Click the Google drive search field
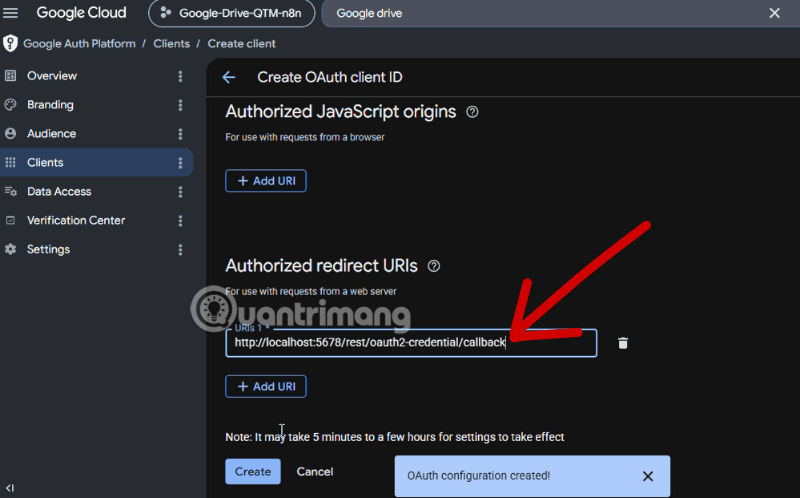 pyautogui.click(x=546, y=13)
